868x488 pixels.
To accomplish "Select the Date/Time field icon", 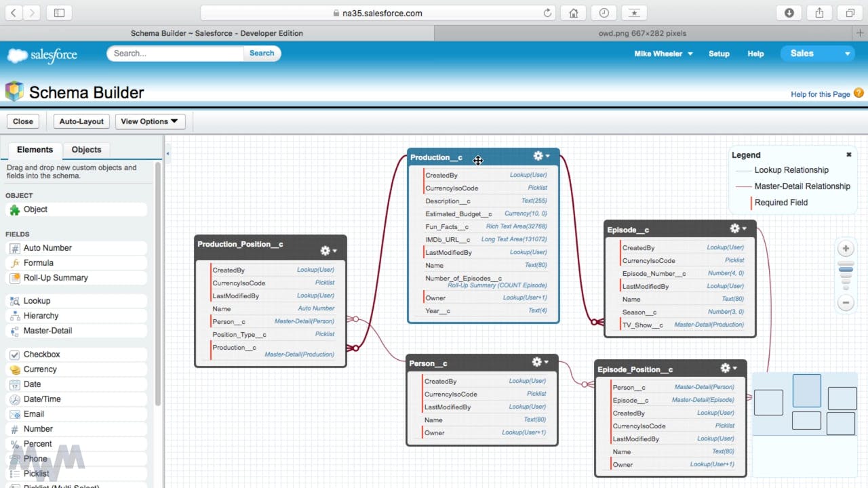I will point(14,399).
